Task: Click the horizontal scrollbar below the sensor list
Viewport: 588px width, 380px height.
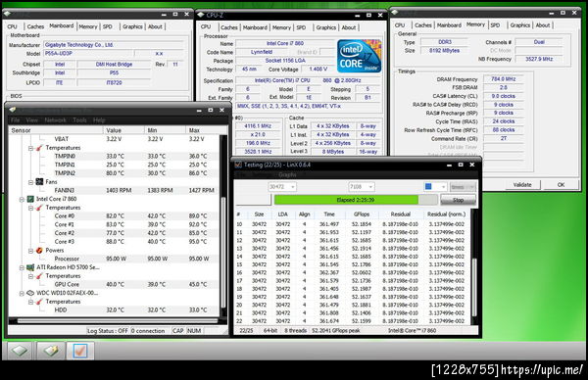Action: pyautogui.click(x=118, y=320)
